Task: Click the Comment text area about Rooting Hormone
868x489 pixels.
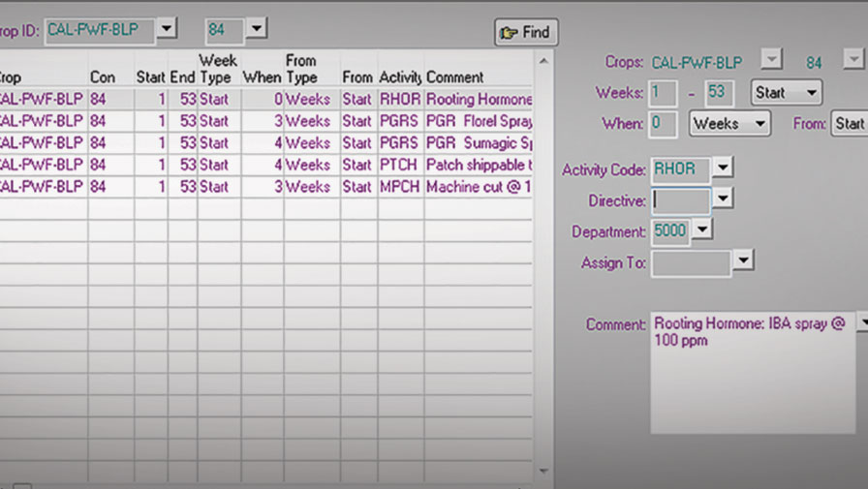Action: tap(754, 372)
